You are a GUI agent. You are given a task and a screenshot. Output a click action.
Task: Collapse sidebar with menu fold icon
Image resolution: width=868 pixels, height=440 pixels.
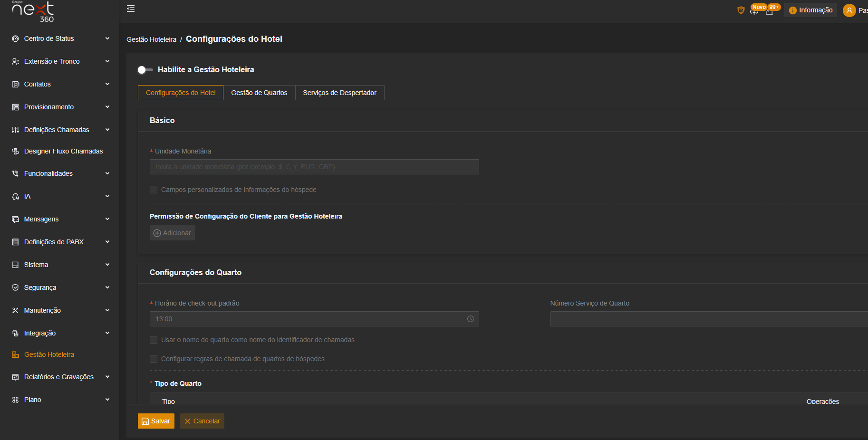click(x=131, y=9)
